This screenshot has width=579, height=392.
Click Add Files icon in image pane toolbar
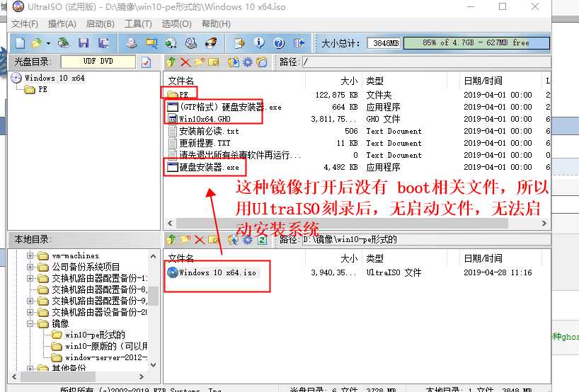(234, 62)
